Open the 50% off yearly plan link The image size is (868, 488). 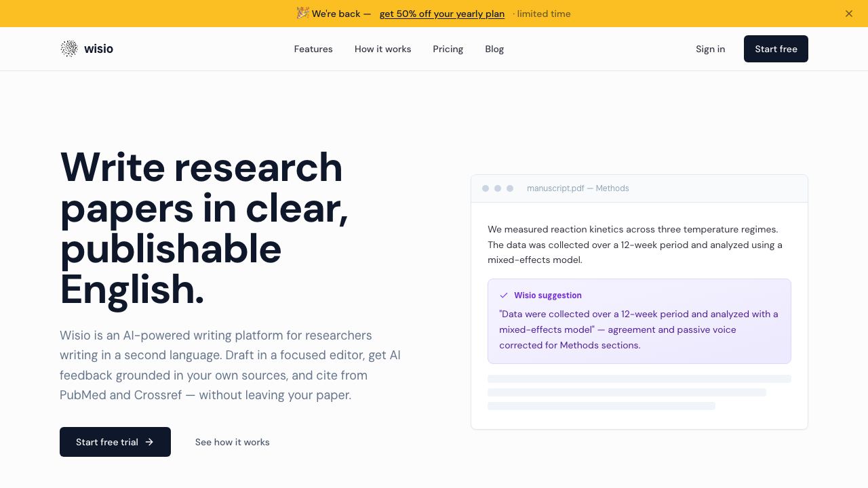pos(442,14)
